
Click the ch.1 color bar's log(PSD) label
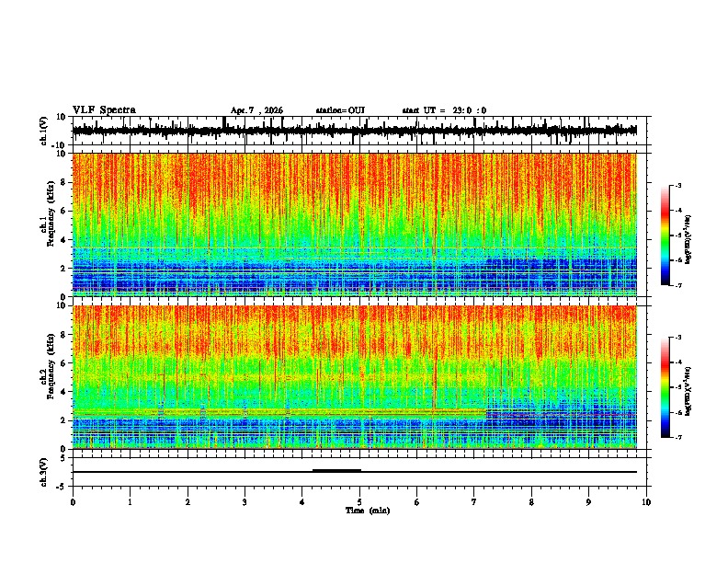(x=688, y=240)
